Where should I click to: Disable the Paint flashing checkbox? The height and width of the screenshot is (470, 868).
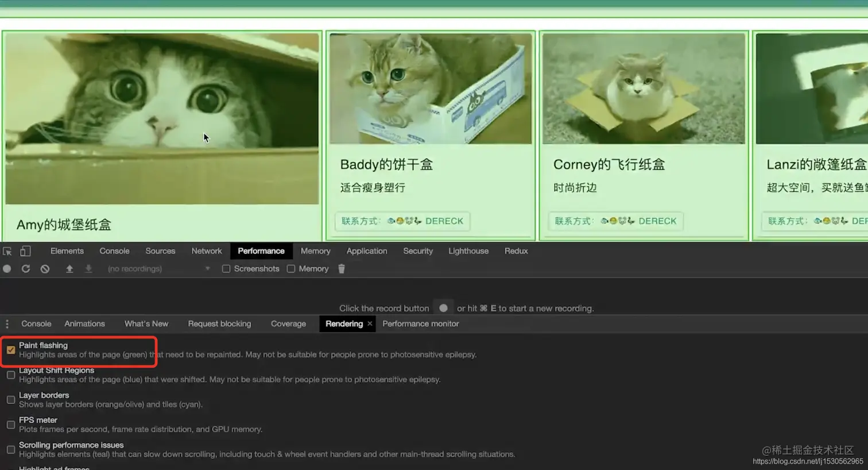click(x=10, y=349)
